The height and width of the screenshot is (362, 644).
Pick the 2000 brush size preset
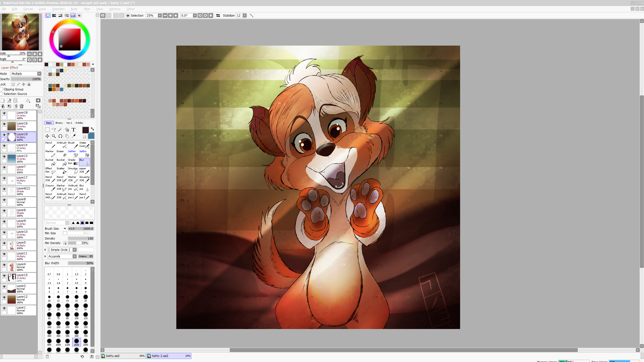pos(86,342)
